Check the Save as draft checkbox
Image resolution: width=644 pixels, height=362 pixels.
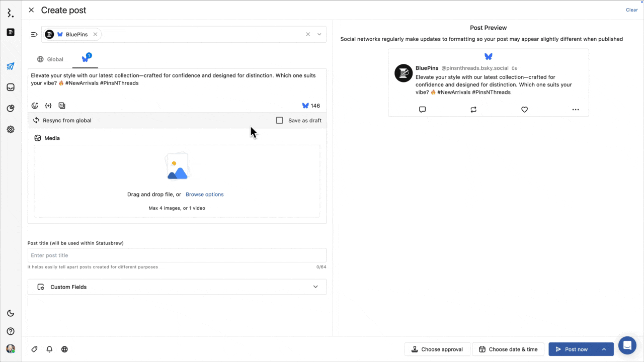click(x=280, y=121)
